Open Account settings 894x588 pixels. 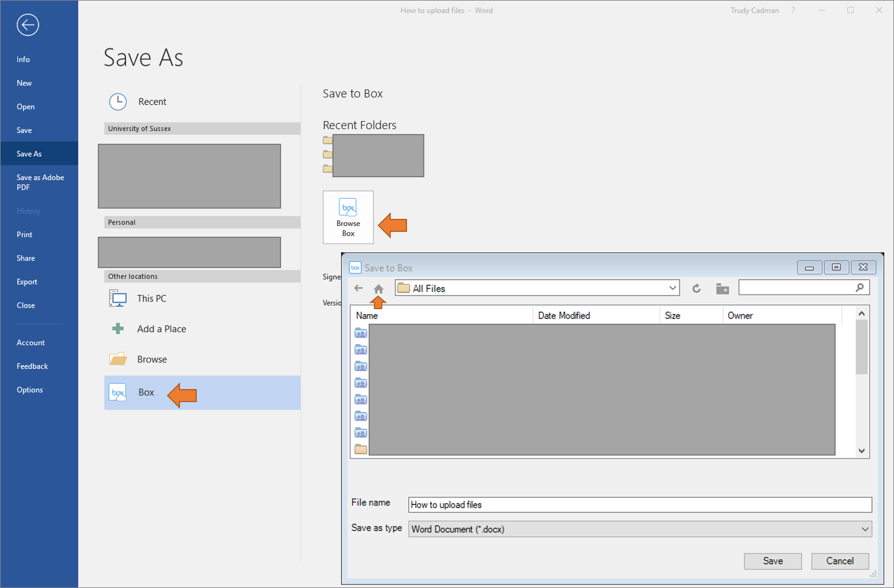[31, 343]
